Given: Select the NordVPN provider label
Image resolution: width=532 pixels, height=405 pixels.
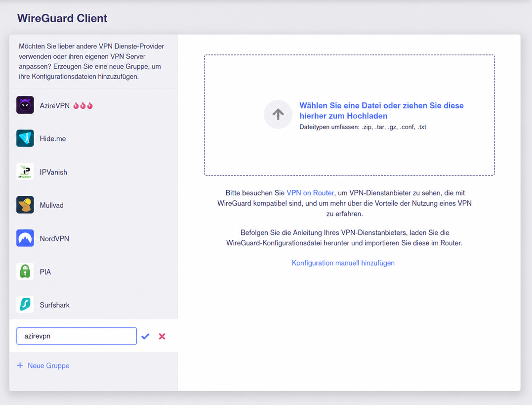Looking at the screenshot, I should coord(54,238).
